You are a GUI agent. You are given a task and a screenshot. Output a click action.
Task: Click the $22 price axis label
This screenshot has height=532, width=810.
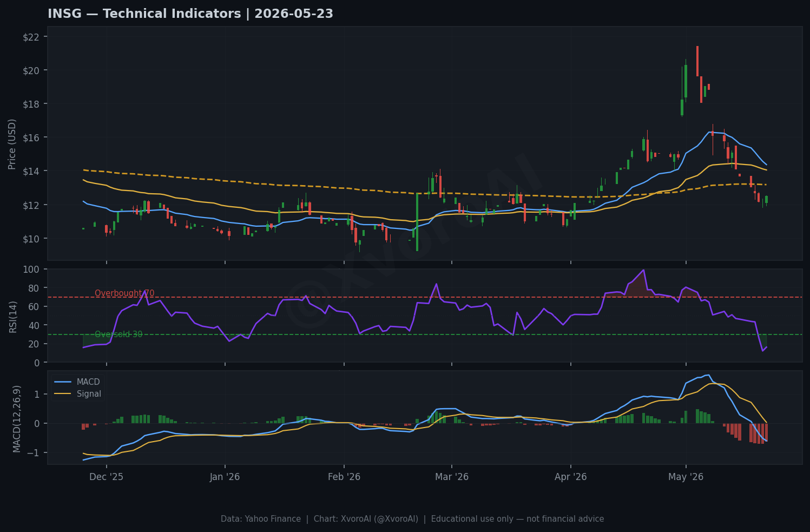point(31,37)
